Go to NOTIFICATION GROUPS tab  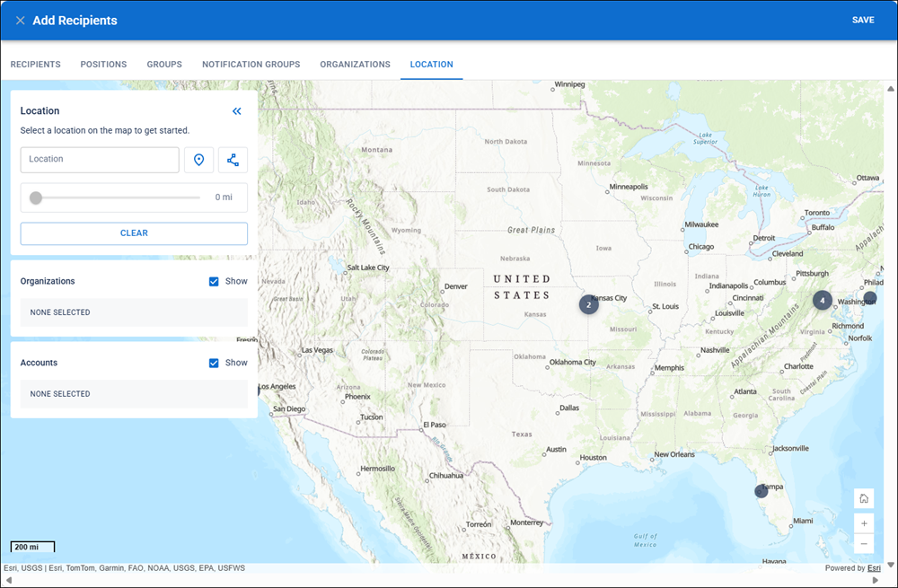pos(251,64)
